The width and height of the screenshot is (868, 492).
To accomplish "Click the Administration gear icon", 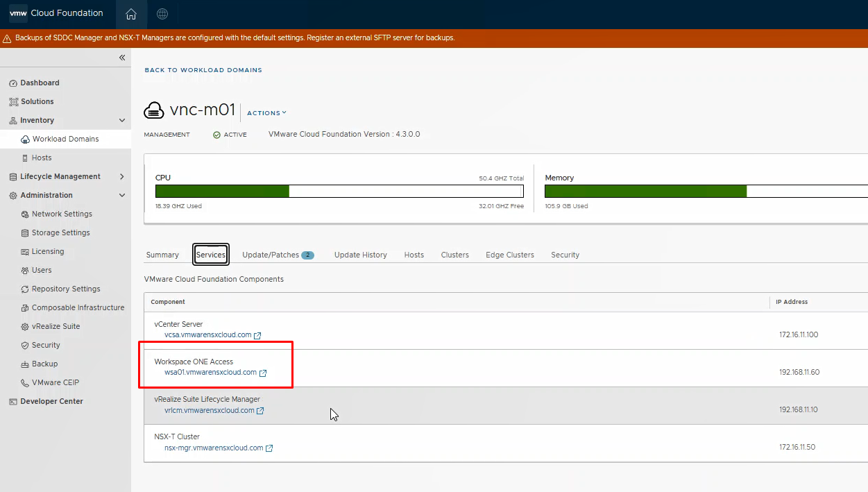I will (x=13, y=196).
